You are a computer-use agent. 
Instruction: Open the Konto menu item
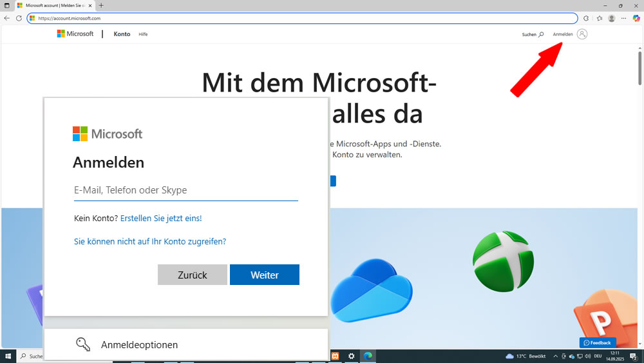[x=122, y=34]
